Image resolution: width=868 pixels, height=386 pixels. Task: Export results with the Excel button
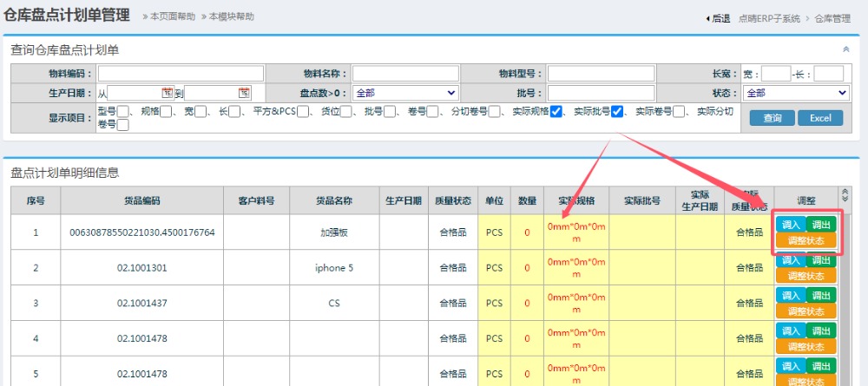[819, 118]
